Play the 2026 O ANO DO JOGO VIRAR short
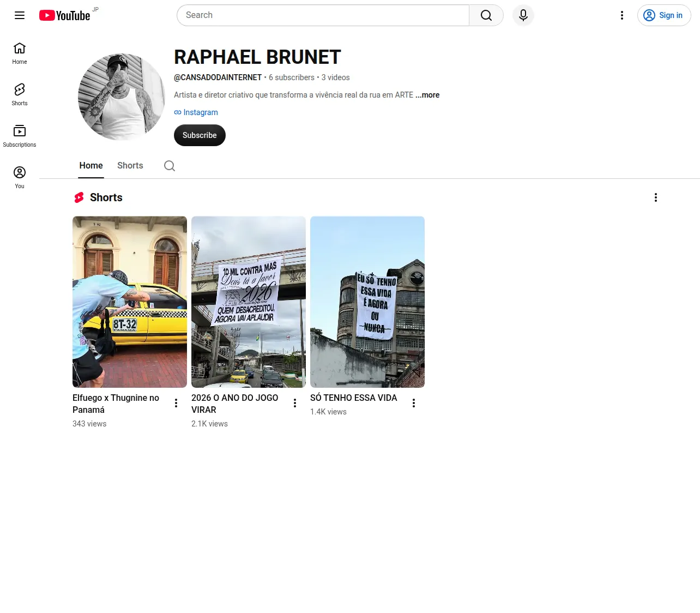The image size is (700, 613). 249,302
